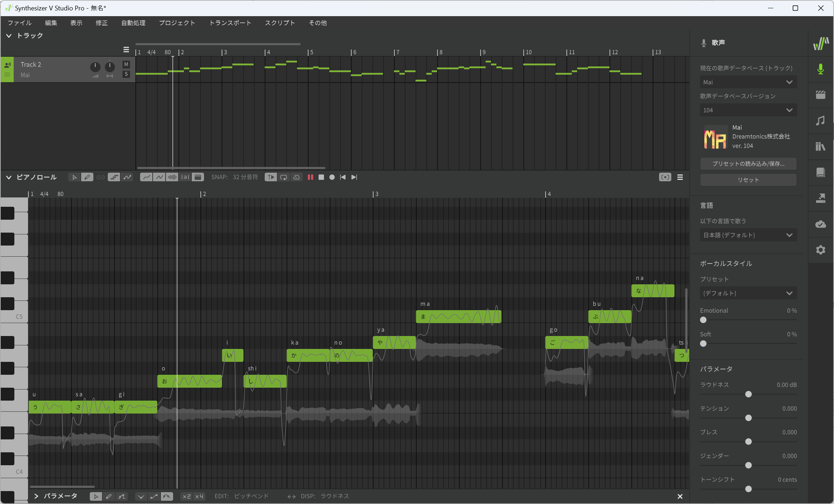Click the Track 2 pan knob

110,67
